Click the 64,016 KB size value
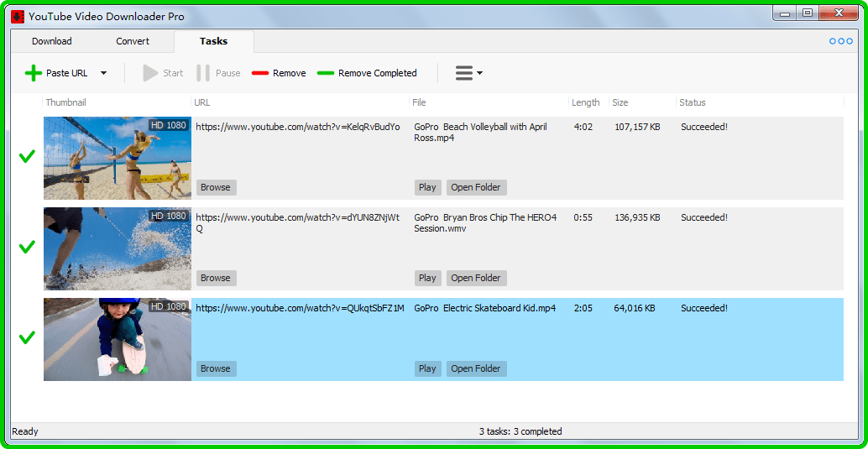The width and height of the screenshot is (868, 449). 635,308
